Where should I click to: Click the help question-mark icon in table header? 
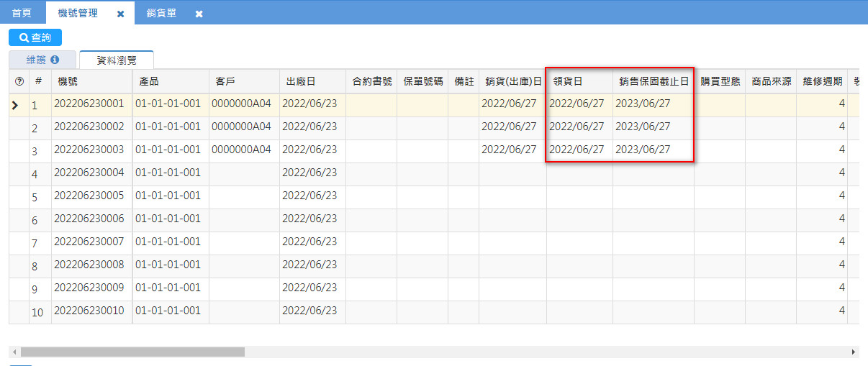pos(19,82)
